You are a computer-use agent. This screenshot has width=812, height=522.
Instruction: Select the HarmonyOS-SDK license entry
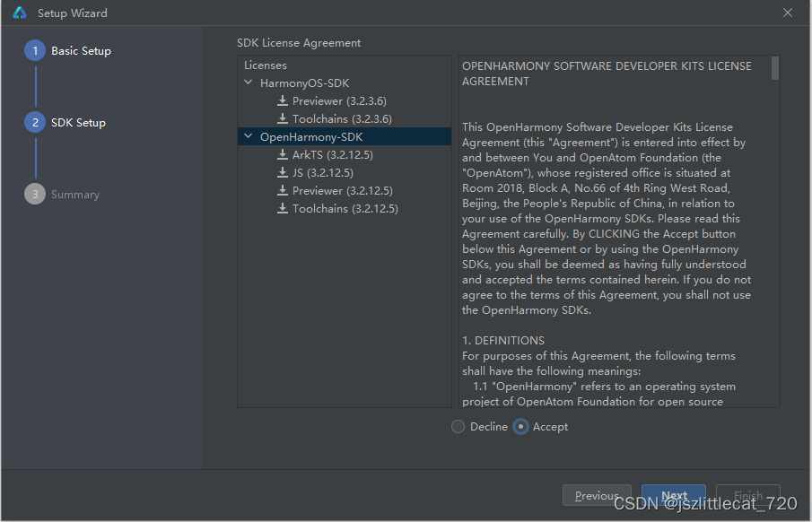304,83
